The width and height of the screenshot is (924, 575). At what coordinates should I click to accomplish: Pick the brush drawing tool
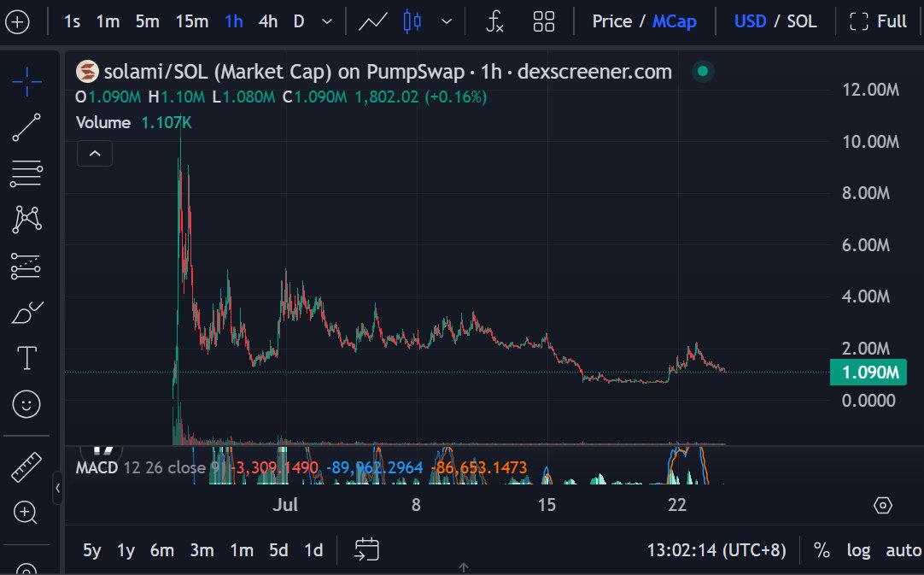pos(26,312)
